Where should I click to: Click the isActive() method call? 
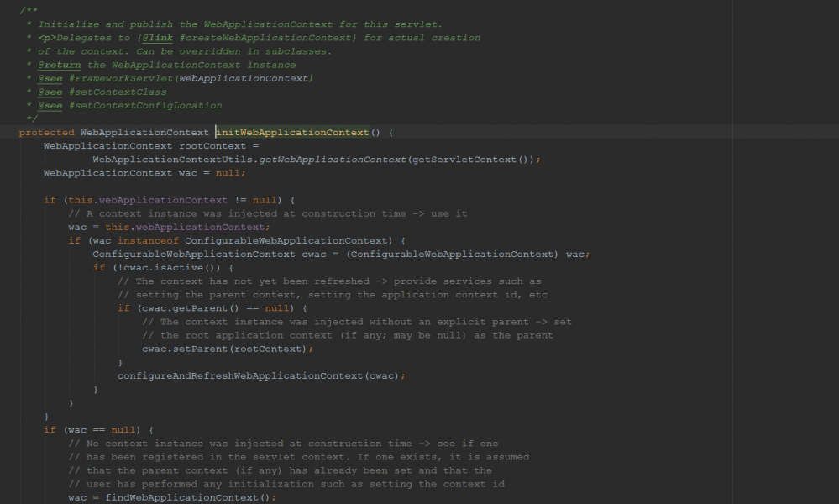185,267
